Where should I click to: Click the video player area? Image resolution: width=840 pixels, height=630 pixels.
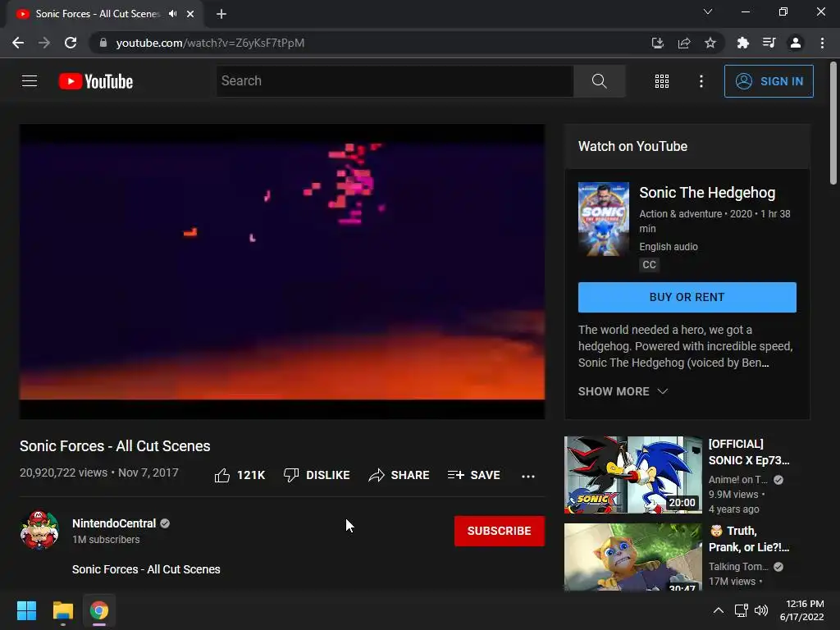(x=282, y=272)
